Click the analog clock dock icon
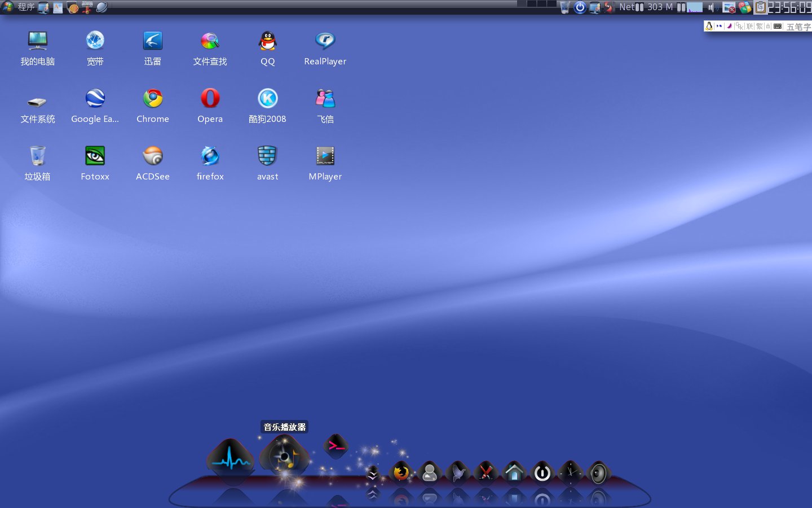The width and height of the screenshot is (812, 508). pos(571,472)
